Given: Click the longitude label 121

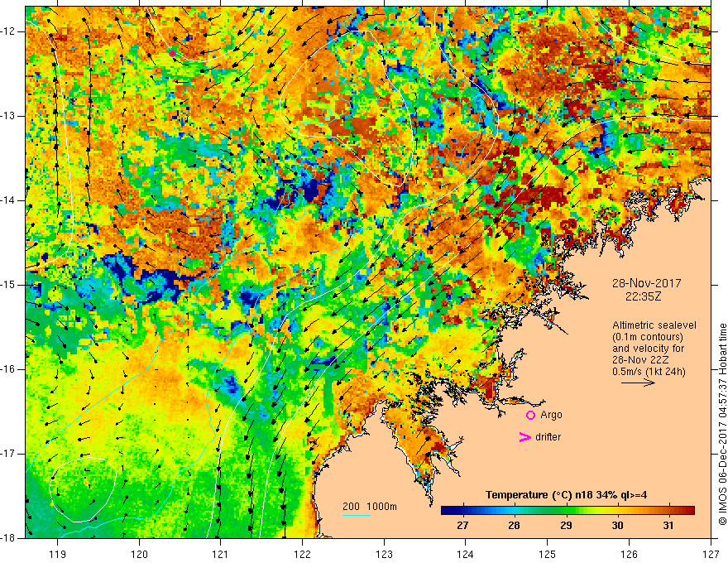Looking at the screenshot, I should point(221,554).
